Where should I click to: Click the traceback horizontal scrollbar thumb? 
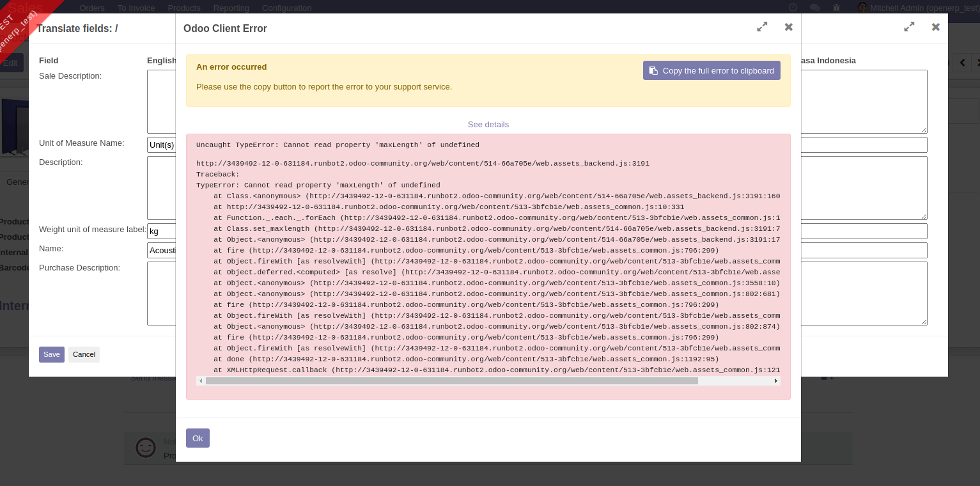tap(451, 380)
